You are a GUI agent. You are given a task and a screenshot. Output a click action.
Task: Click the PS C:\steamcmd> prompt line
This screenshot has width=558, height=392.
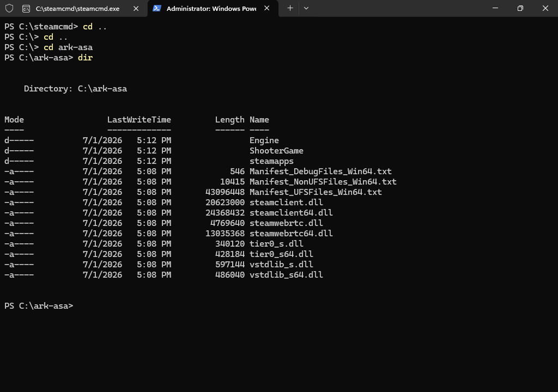(x=56, y=27)
